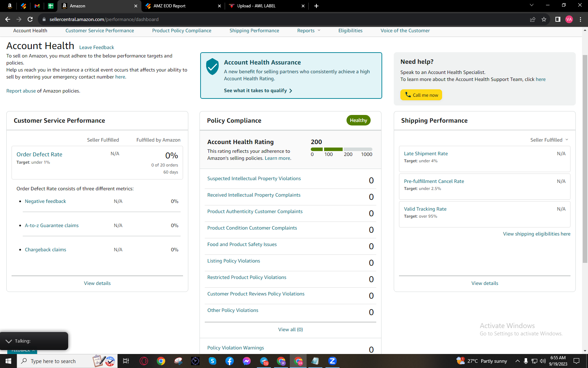Go back to the previous page
588x368 pixels.
(8, 19)
